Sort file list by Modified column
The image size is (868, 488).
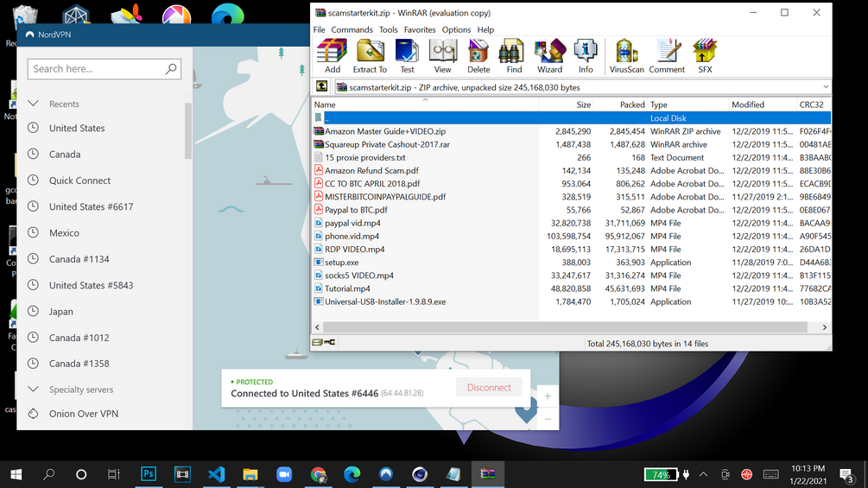point(763,105)
